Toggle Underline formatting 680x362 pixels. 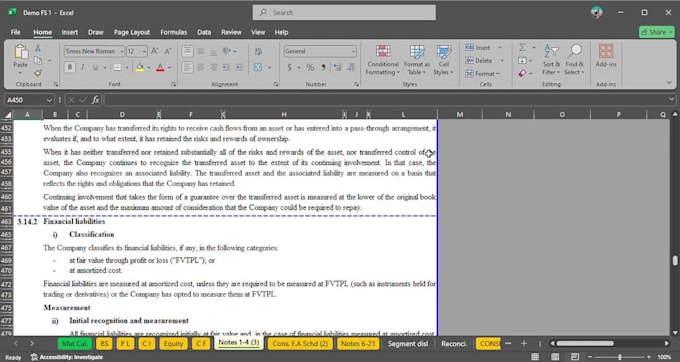tap(95, 67)
